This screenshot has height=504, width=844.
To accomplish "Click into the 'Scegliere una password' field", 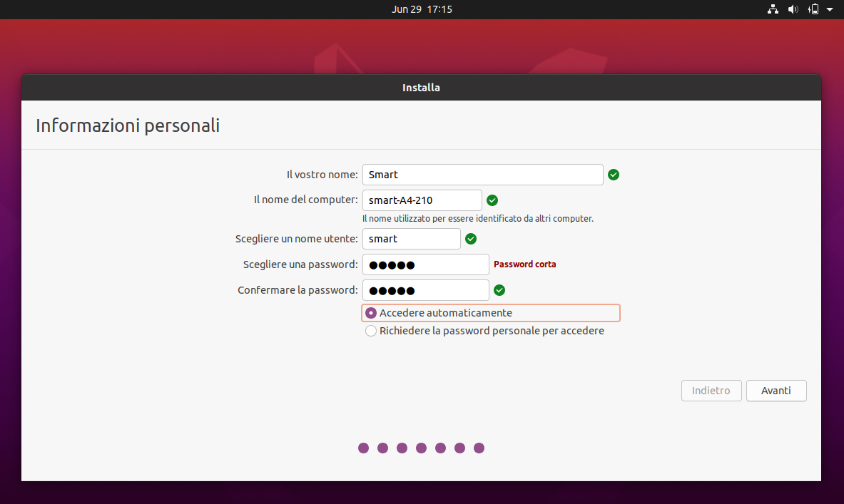I will tap(425, 264).
